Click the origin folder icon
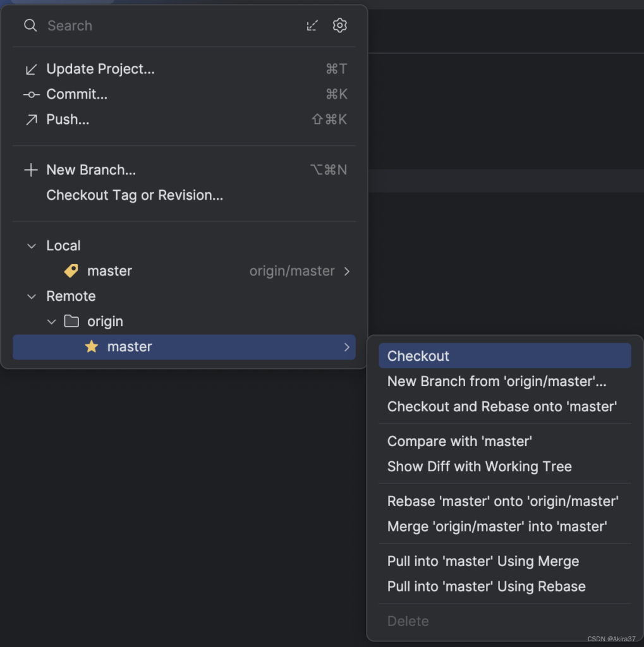This screenshot has width=644, height=647. click(x=71, y=321)
